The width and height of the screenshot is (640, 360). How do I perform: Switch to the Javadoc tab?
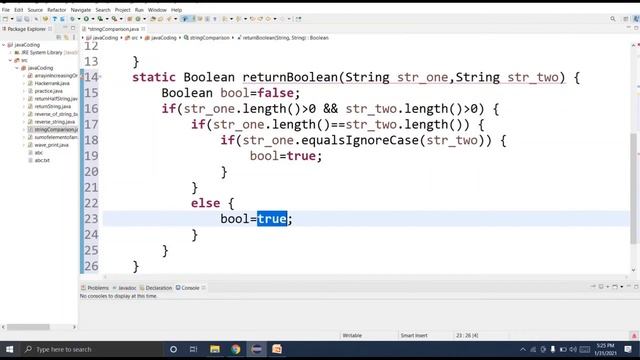(x=124, y=288)
